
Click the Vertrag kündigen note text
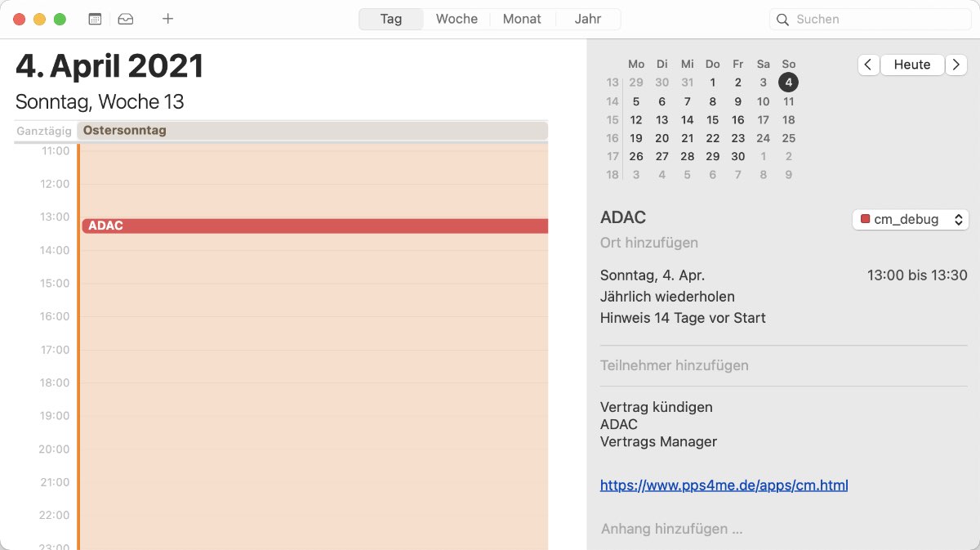coord(657,407)
